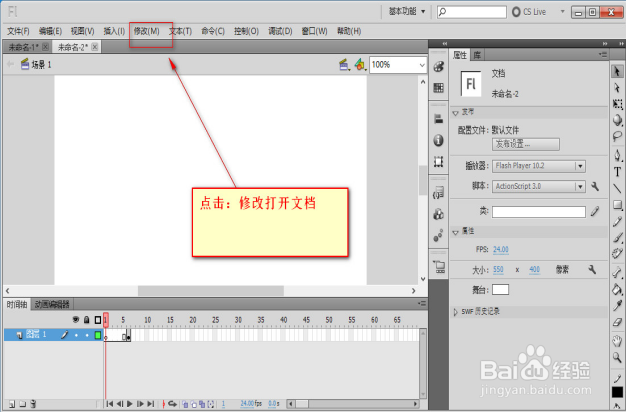The image size is (626, 412).
Task: Select the Eraser tool
Action: coord(617,322)
